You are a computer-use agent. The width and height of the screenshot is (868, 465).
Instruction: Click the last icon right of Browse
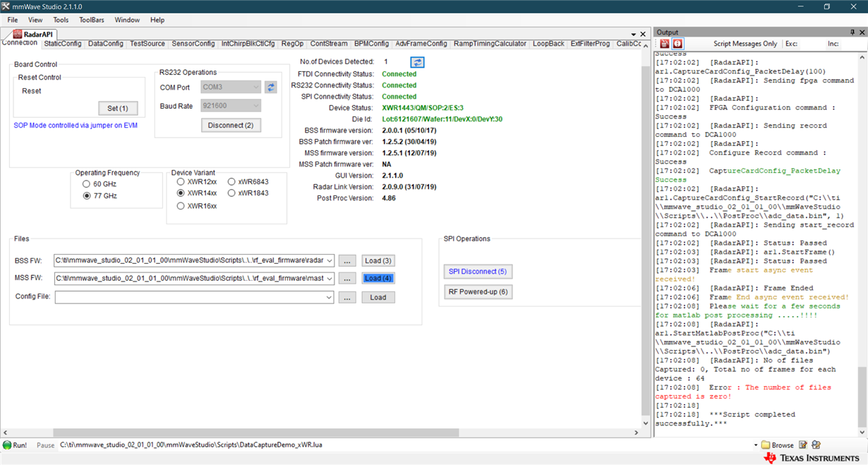[x=816, y=445]
